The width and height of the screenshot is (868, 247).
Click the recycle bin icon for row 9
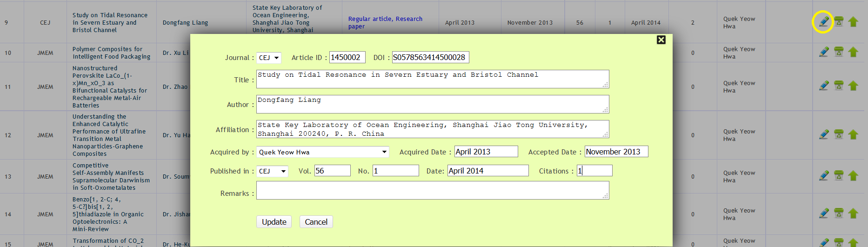[x=838, y=22]
